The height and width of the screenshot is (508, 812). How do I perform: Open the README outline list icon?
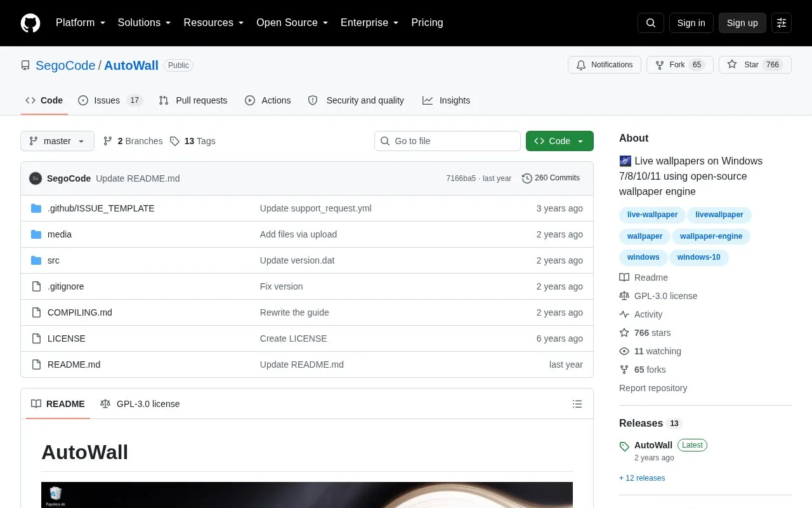(577, 404)
